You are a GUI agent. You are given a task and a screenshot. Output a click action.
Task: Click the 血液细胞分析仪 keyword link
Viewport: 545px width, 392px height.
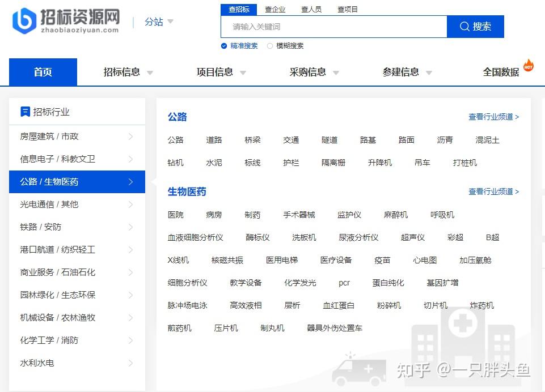pyautogui.click(x=195, y=237)
